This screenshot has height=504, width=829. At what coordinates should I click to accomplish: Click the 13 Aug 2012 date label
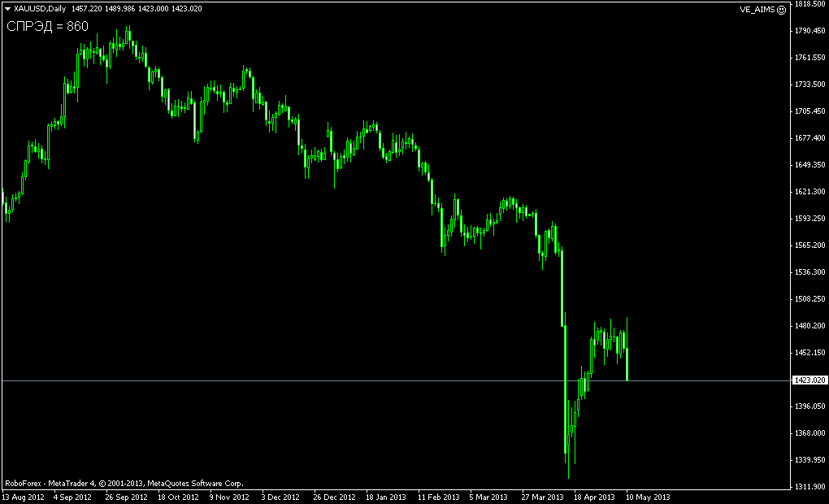tap(24, 497)
